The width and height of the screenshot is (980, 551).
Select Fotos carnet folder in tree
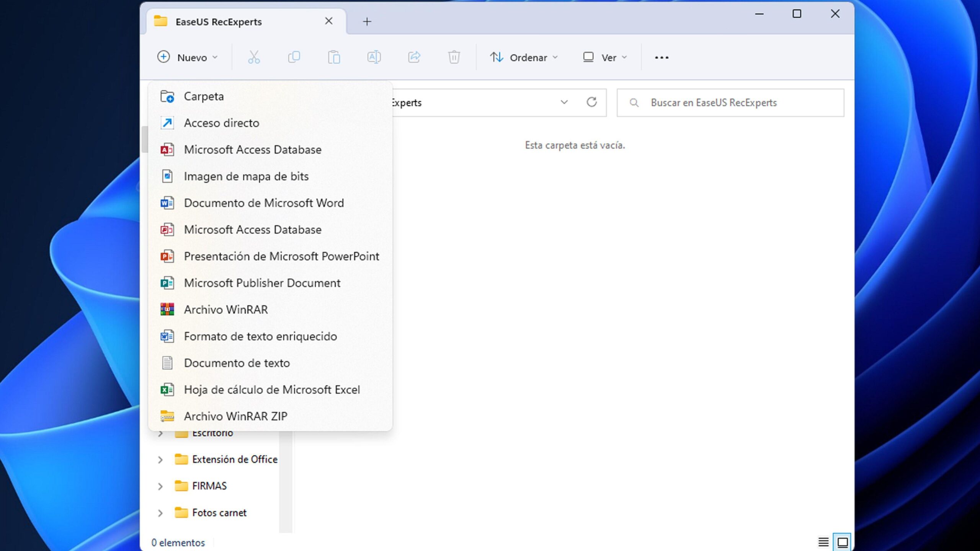pyautogui.click(x=211, y=513)
